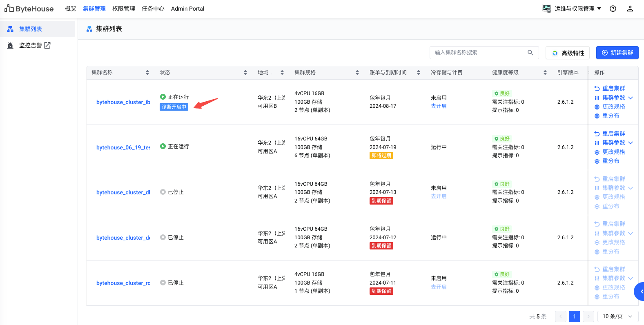Open the 任务中心 top menu

(153, 9)
